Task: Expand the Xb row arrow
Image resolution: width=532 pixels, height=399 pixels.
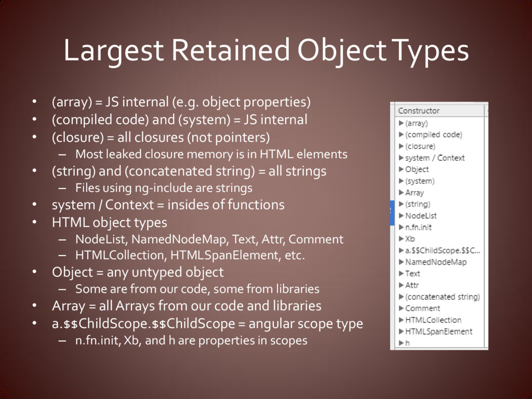Action: click(401, 239)
